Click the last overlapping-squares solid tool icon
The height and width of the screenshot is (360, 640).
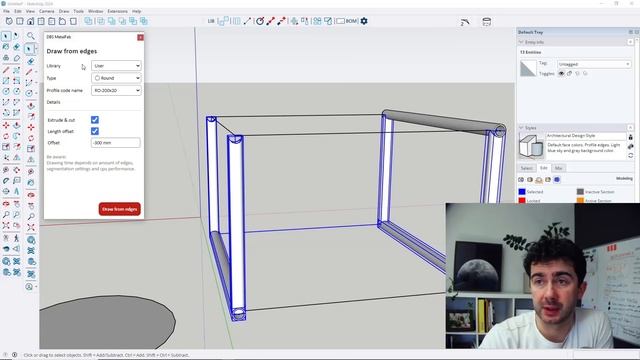click(144, 21)
